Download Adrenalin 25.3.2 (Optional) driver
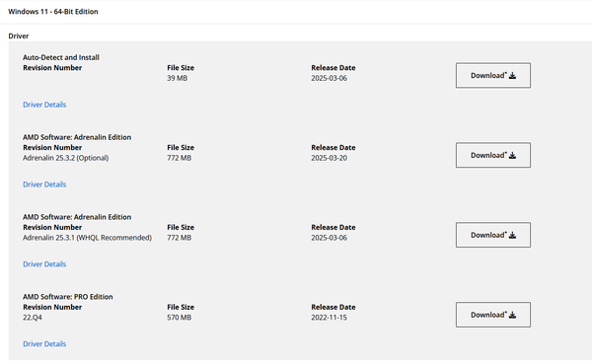The image size is (592, 364). point(492,155)
